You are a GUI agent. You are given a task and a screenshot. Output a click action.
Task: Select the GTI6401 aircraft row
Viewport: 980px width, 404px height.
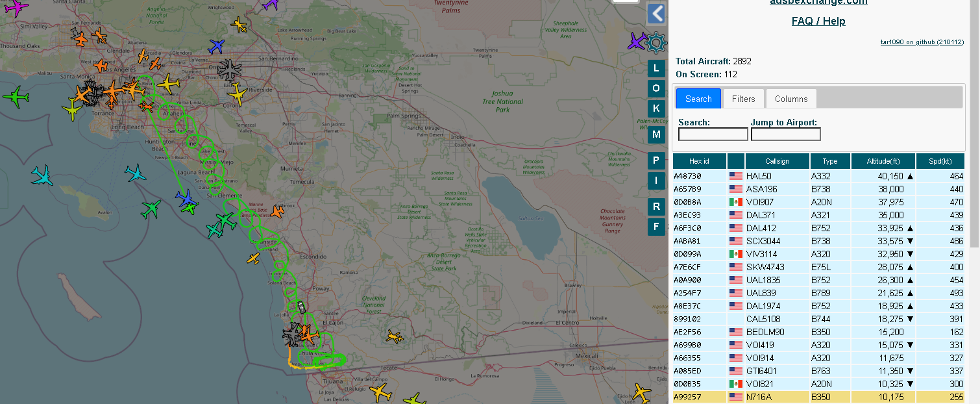[x=818, y=371]
